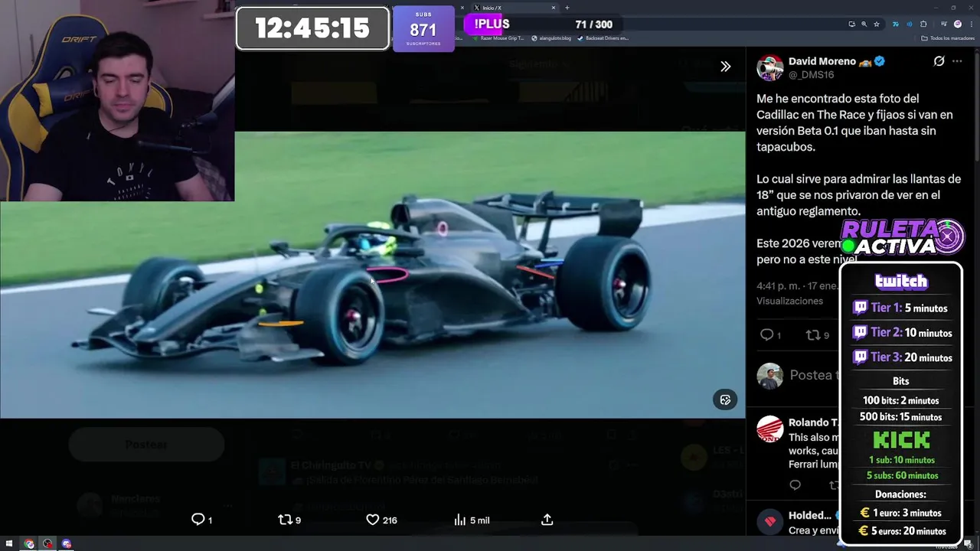Viewport: 980px width, 551px height.
Task: Open the @_DMS16 handle link
Action: (811, 74)
